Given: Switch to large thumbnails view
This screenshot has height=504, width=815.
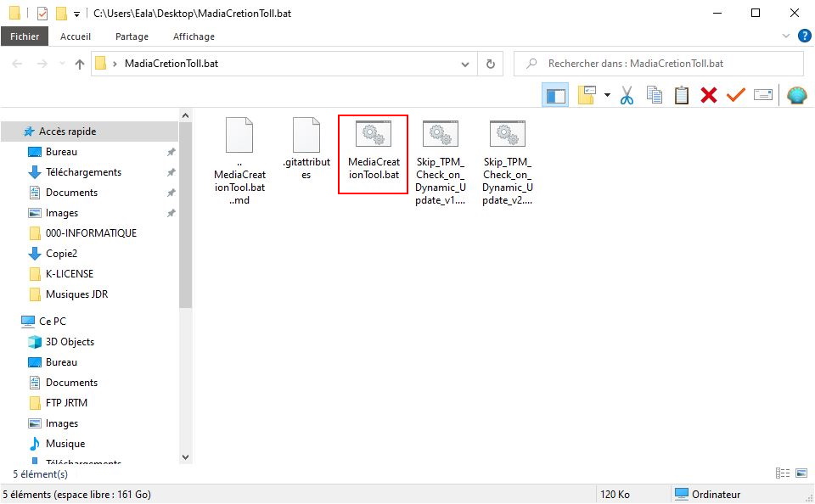Looking at the screenshot, I should coord(801,473).
